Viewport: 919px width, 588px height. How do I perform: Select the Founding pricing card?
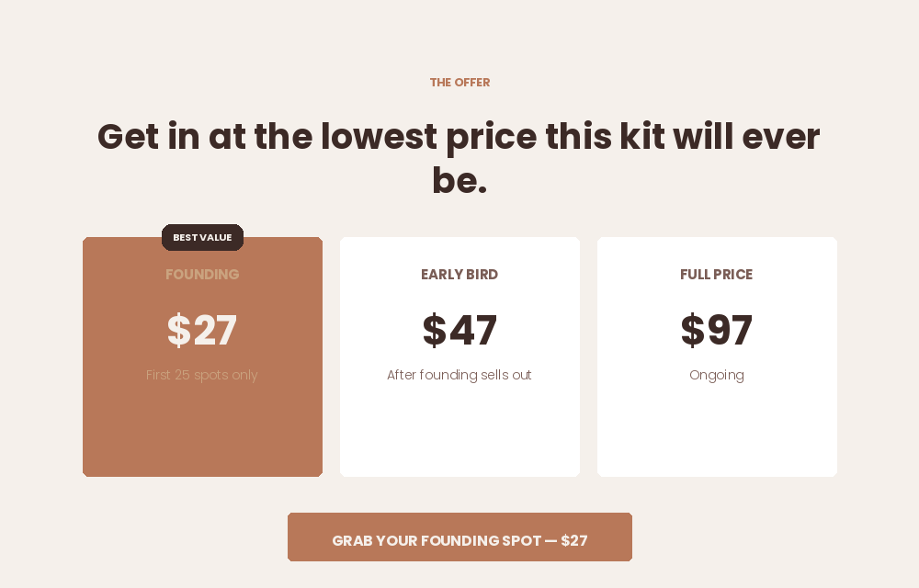click(x=202, y=356)
